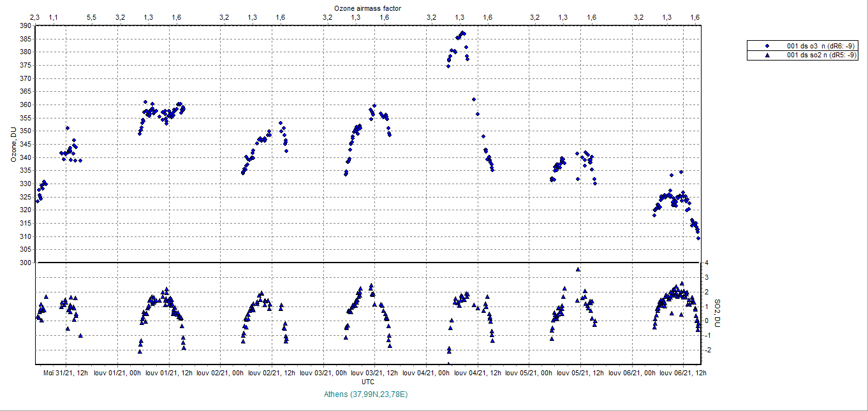868x411 pixels.
Task: Click the 'Ozone, DU' left axis title
Action: point(13,145)
